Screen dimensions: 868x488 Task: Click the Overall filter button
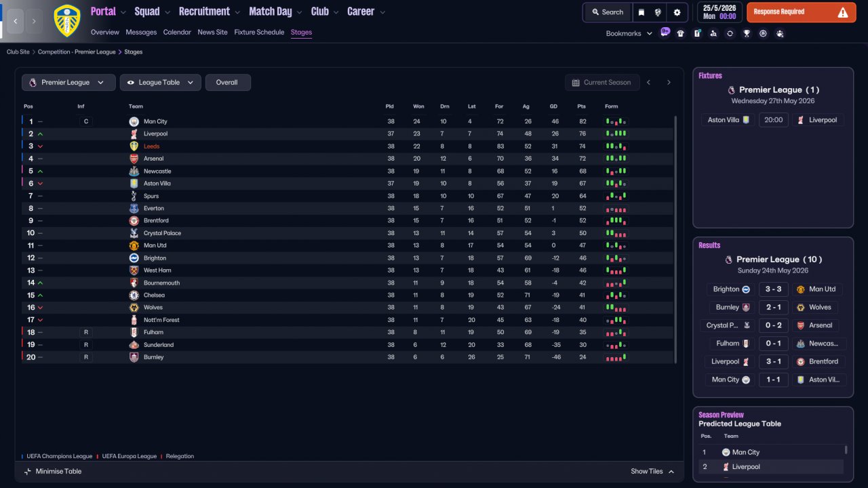tap(228, 83)
